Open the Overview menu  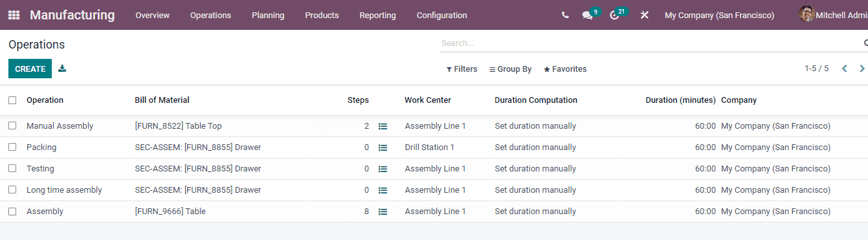[152, 15]
